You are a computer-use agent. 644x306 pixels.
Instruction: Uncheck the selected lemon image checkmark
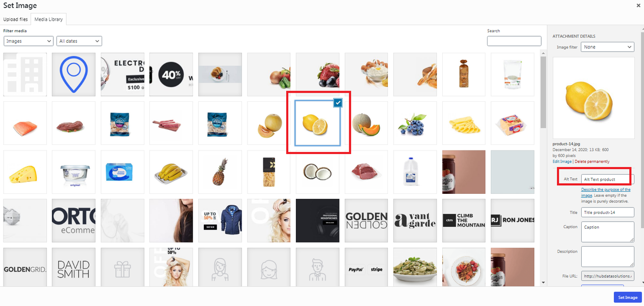point(338,103)
